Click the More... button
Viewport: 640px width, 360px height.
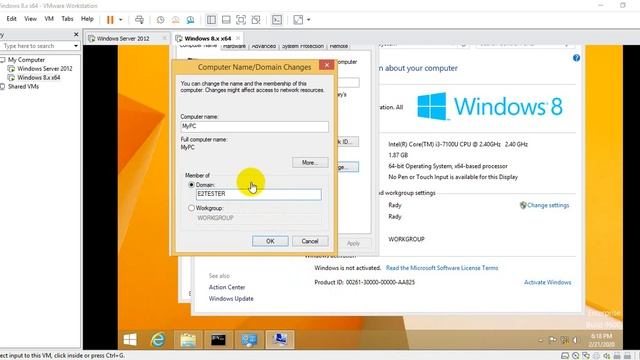pos(310,162)
